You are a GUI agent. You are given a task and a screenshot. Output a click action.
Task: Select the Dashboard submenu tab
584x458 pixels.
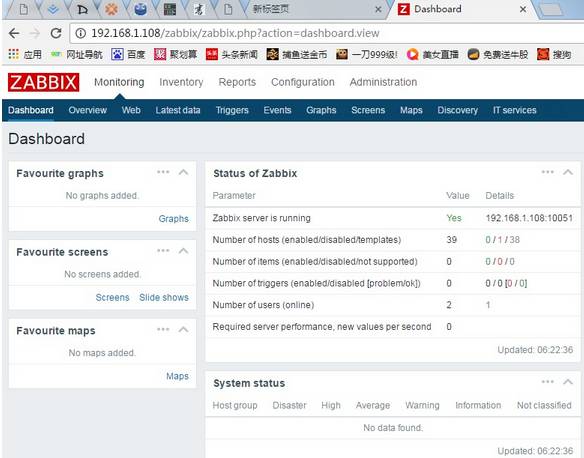point(31,110)
